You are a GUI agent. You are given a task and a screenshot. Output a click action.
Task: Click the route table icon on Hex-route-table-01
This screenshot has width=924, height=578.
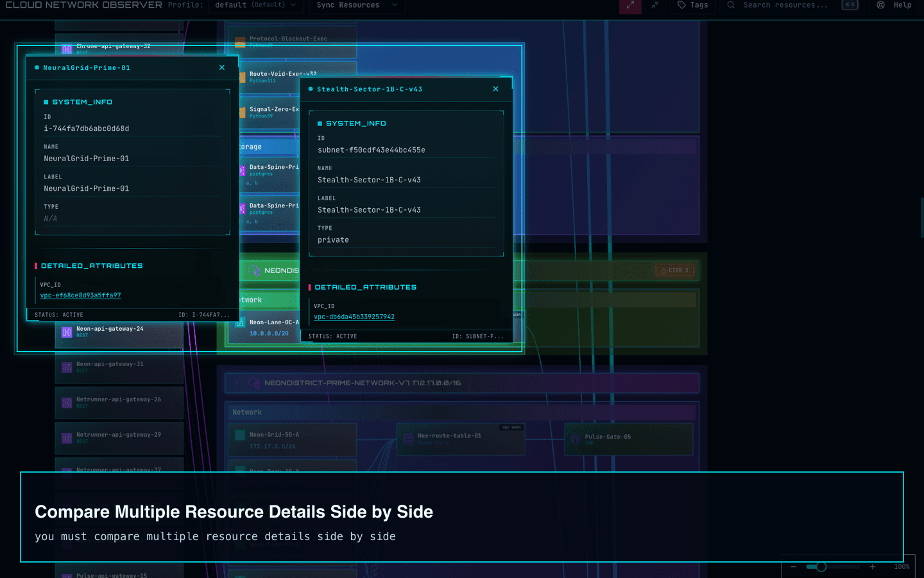(x=407, y=438)
